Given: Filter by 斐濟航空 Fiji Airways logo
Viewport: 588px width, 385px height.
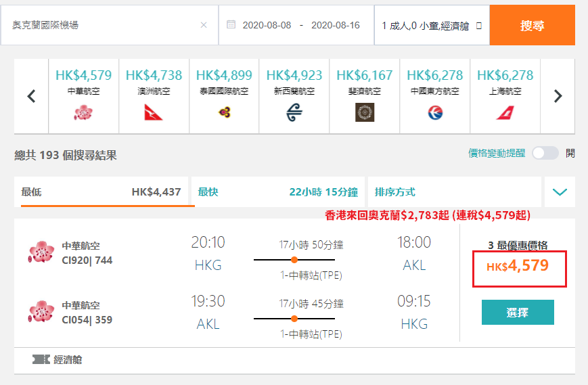Looking at the screenshot, I should click(365, 112).
